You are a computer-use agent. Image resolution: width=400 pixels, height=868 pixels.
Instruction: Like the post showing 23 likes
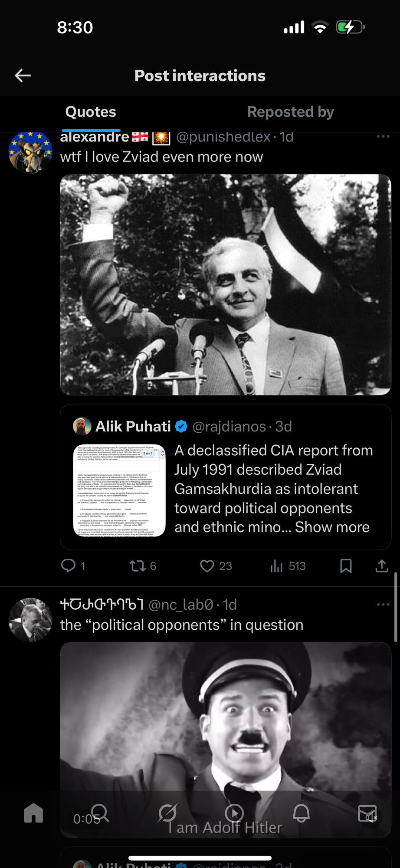[207, 566]
